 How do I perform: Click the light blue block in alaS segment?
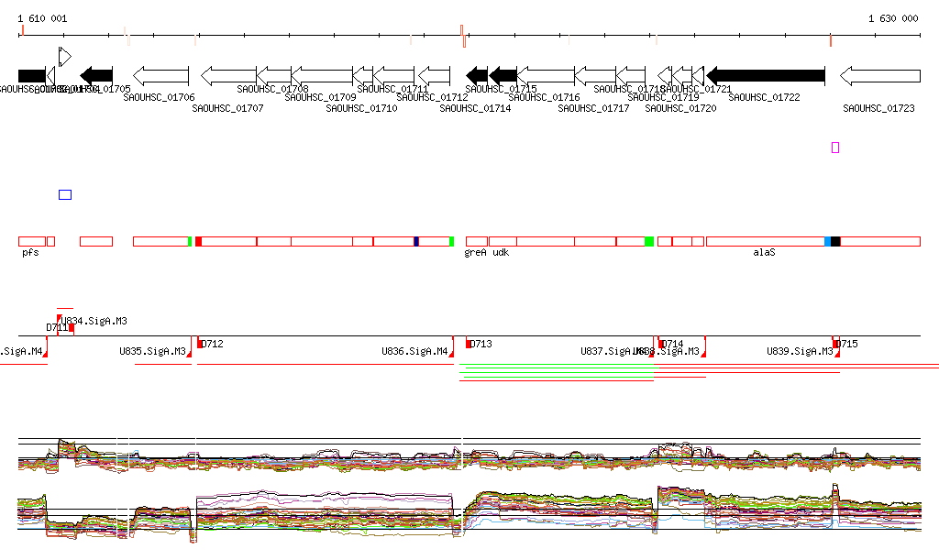coord(828,242)
